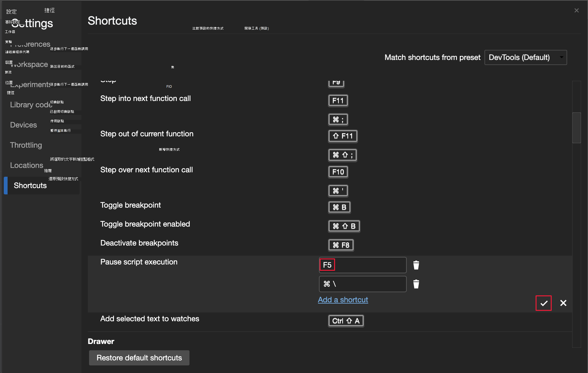
Task: Cancel shortcut editing with the X icon
Action: 563,303
